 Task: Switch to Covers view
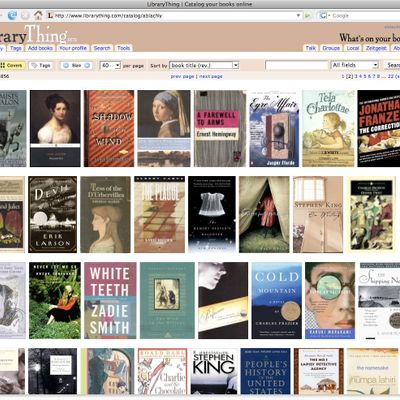tap(12, 65)
